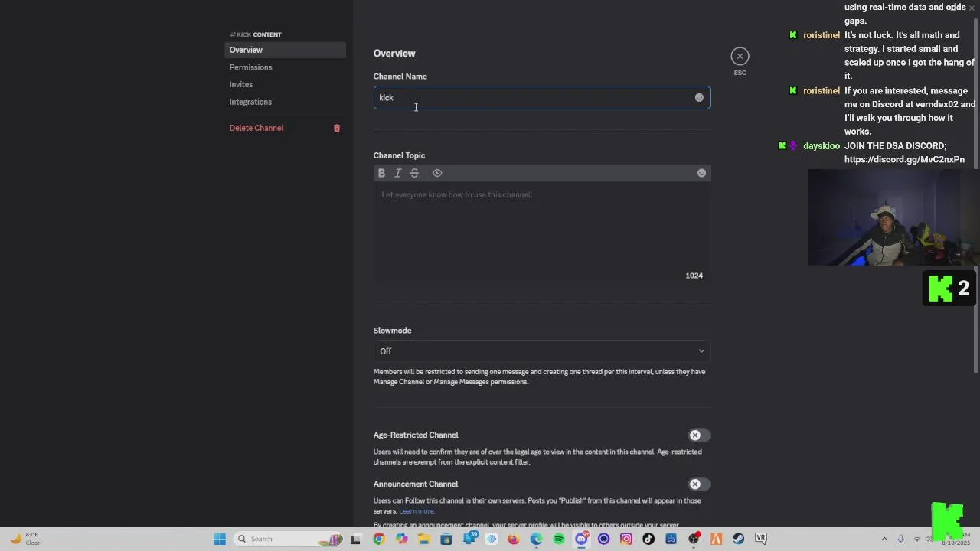Viewport: 980px width, 551px height.
Task: Click the Kick viewer count badge
Action: [x=949, y=289]
